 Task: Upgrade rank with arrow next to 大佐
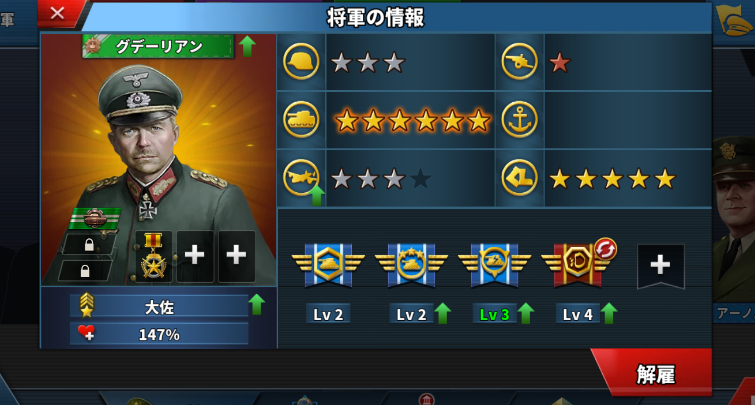tap(257, 304)
